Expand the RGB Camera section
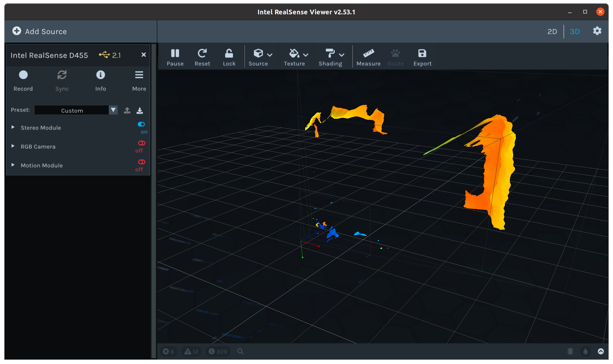Screen dimensions: 613x364 coord(13,146)
